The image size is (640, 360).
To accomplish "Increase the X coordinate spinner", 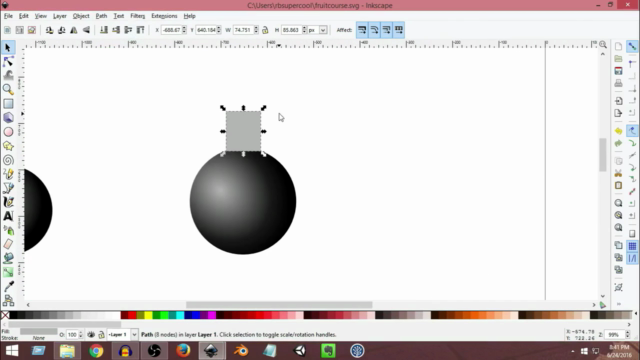I will tap(184, 28).
